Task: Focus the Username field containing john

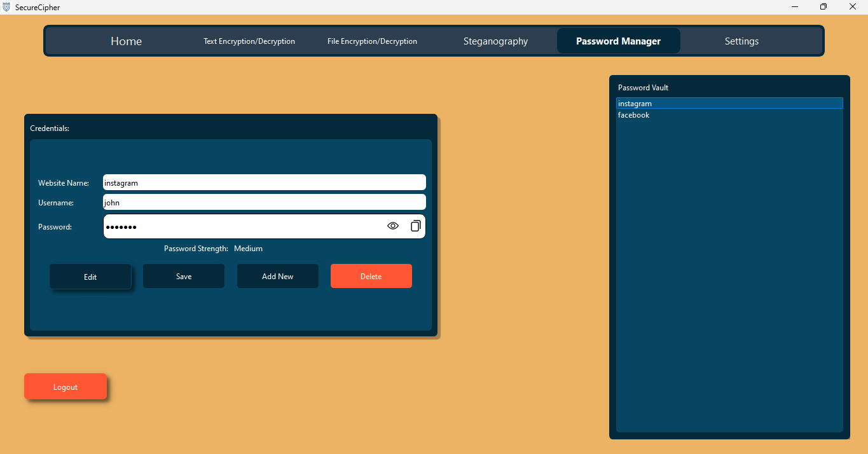Action: (264, 203)
